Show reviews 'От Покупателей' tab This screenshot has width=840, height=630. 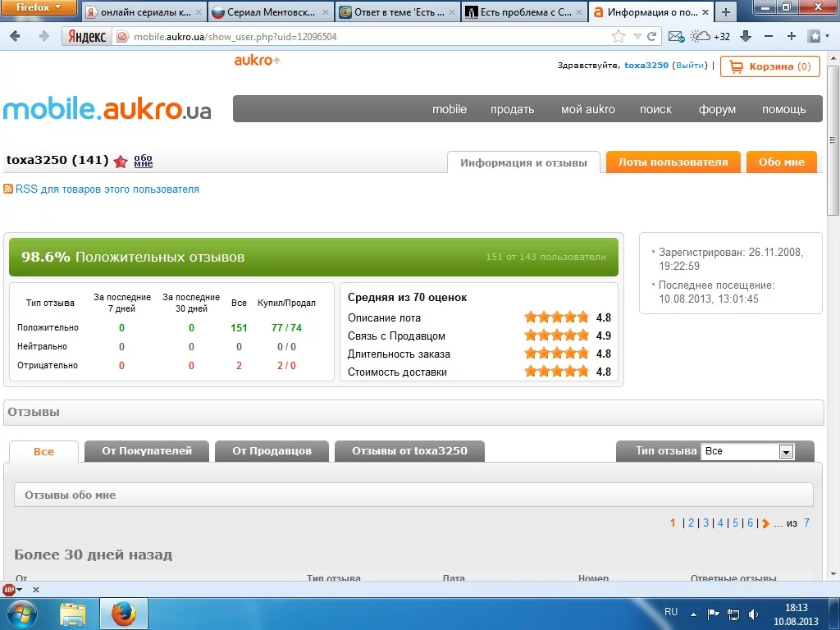[147, 451]
